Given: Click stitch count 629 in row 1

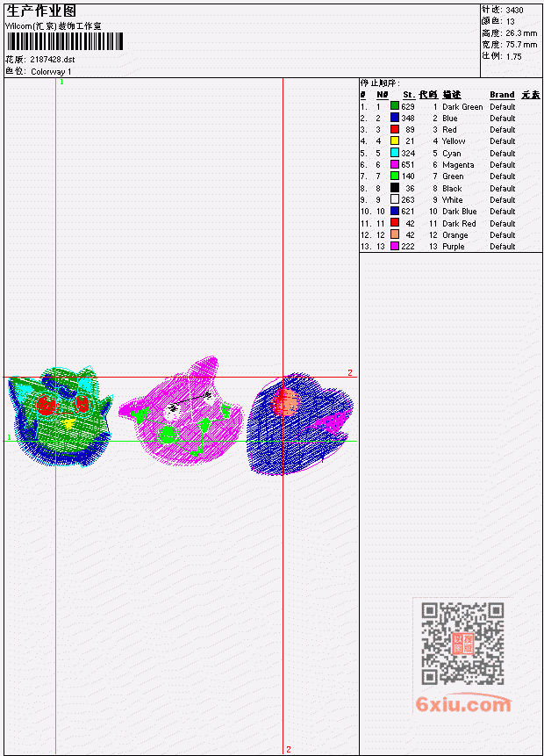Looking at the screenshot, I should [408, 106].
